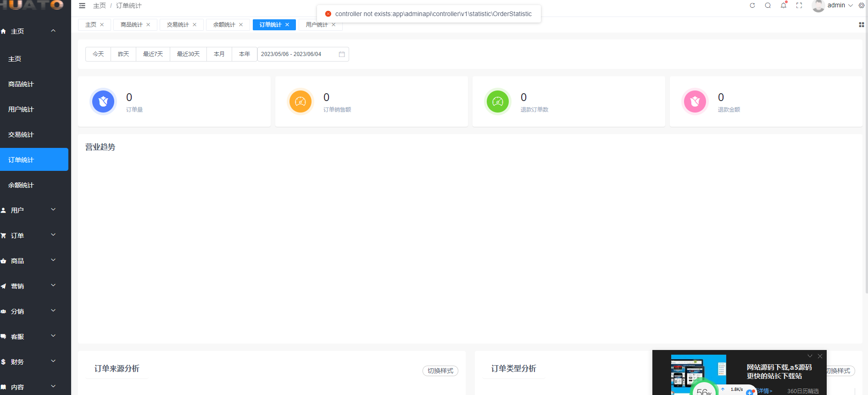Toggle fullscreen mode icon
This screenshot has height=395, width=868.
(x=799, y=6)
